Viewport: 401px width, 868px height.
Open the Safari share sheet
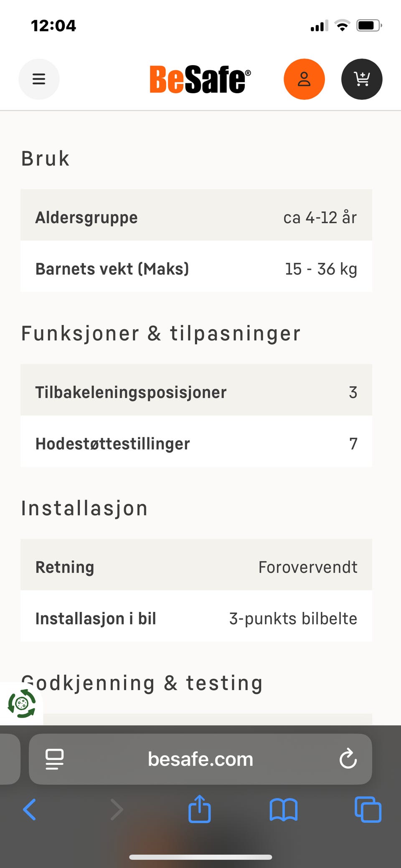200,810
